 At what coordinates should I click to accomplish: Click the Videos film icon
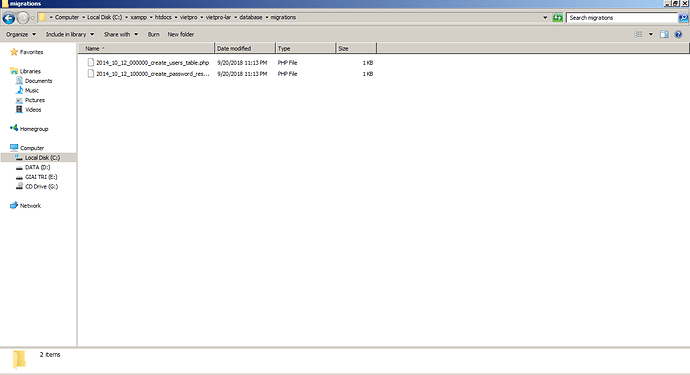[x=19, y=109]
